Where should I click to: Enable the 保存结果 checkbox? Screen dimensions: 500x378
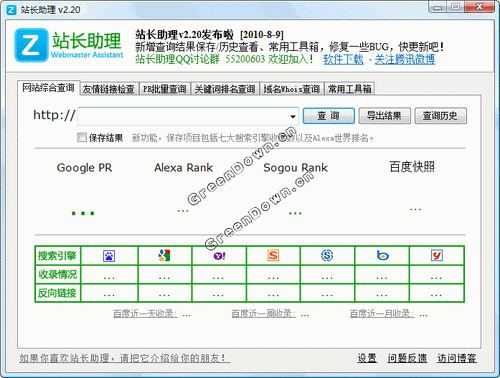click(x=82, y=137)
